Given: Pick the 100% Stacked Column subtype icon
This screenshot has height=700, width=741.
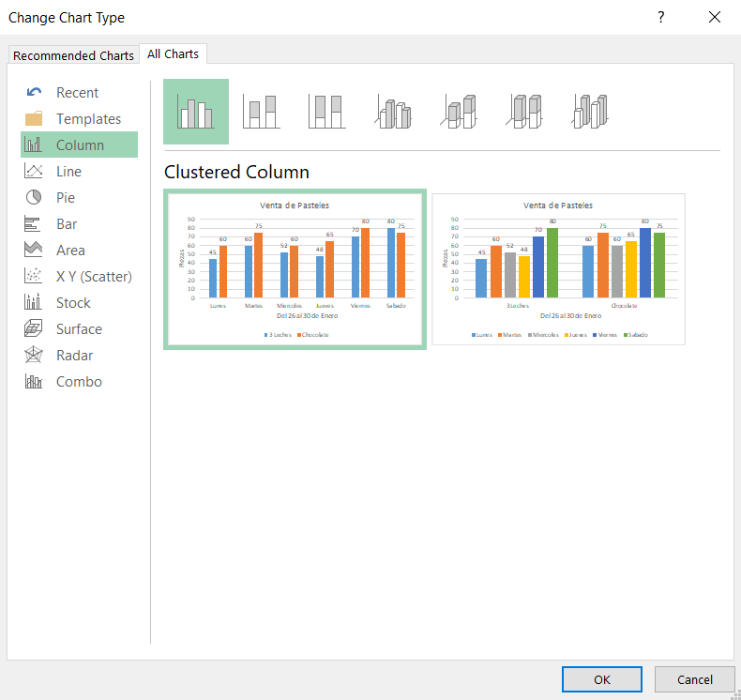Looking at the screenshot, I should coord(327,112).
